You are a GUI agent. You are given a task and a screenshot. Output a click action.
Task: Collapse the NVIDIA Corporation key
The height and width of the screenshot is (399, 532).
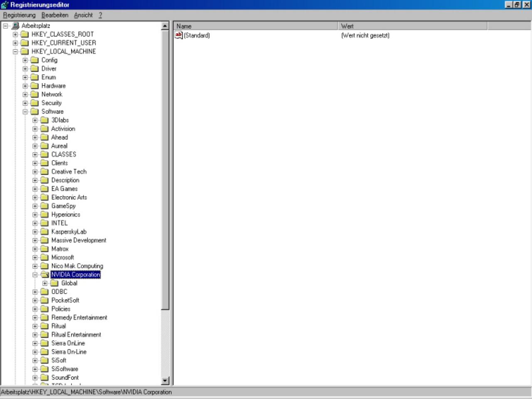coord(35,275)
